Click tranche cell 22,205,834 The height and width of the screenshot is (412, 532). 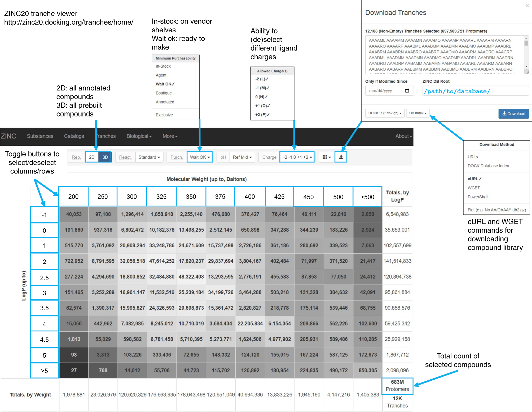pos(250,324)
